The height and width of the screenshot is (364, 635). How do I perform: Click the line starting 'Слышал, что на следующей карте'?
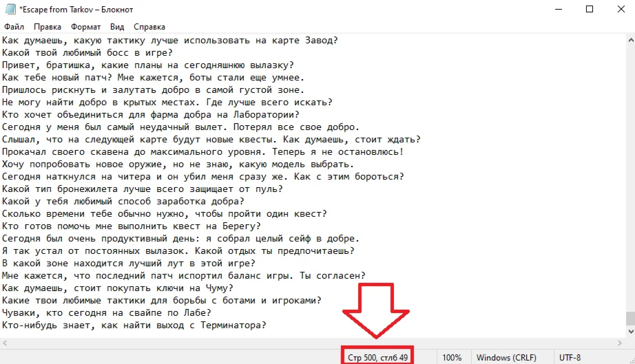tap(211, 140)
